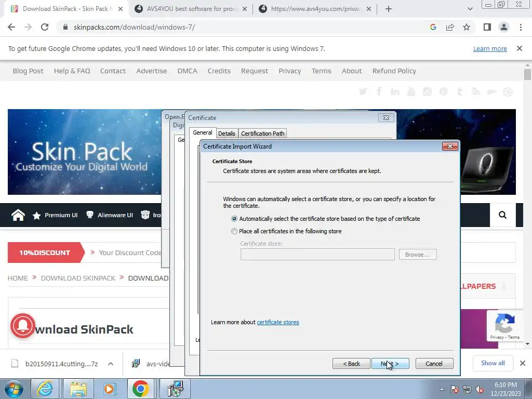Click the red notification bell
Viewport: 532px width, 399px height.
[23, 326]
